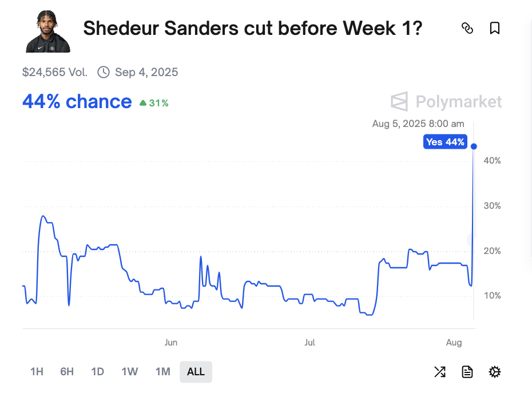Select the 1M timeframe option
This screenshot has width=532, height=397.
coord(162,372)
